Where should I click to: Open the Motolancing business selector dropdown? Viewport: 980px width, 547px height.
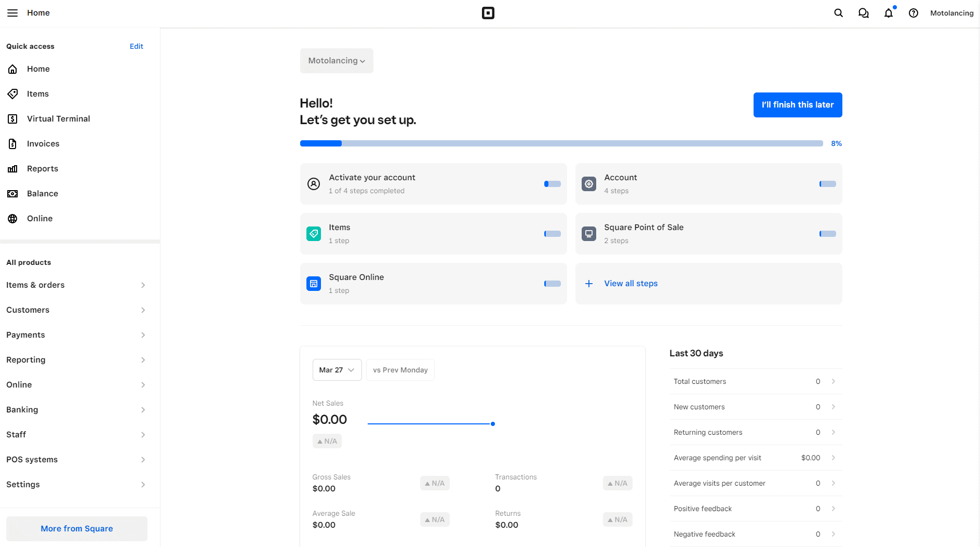click(x=336, y=61)
